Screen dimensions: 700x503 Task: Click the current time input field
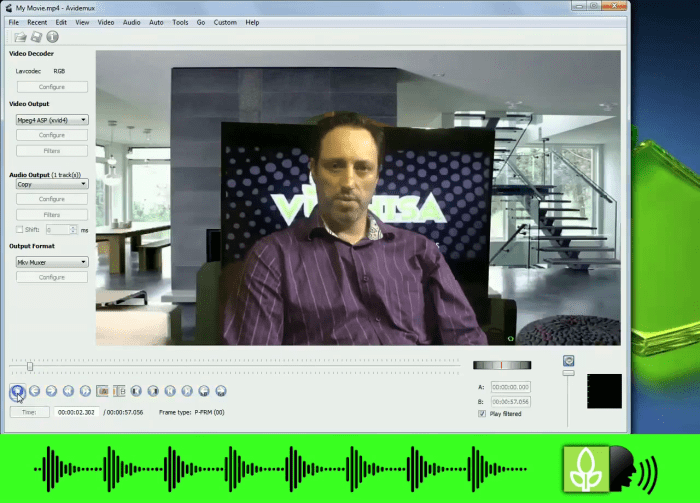(x=77, y=412)
